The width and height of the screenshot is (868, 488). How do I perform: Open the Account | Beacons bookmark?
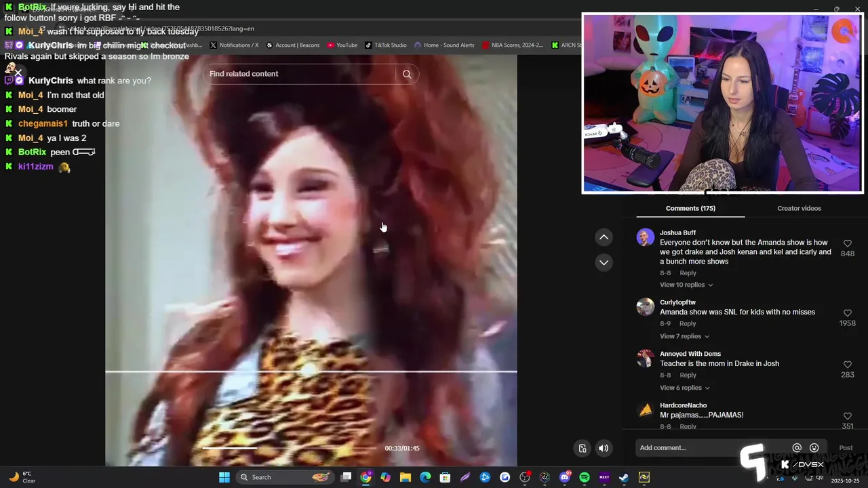tap(292, 45)
